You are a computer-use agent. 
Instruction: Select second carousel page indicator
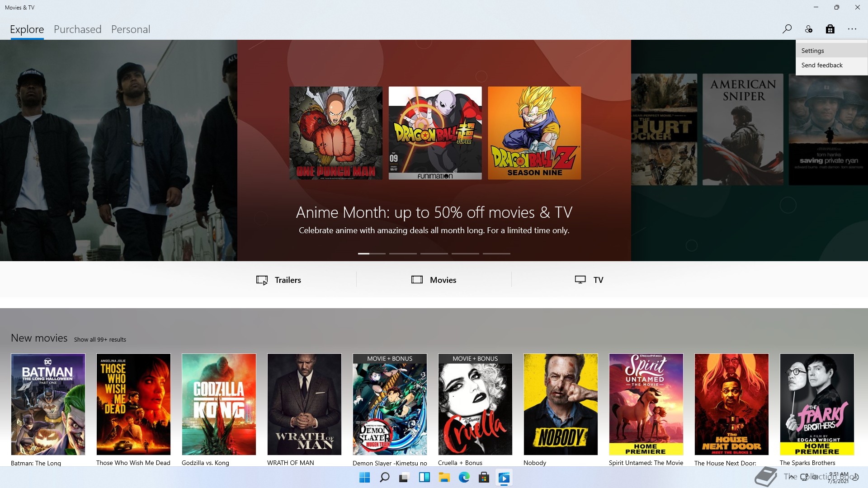tap(403, 253)
